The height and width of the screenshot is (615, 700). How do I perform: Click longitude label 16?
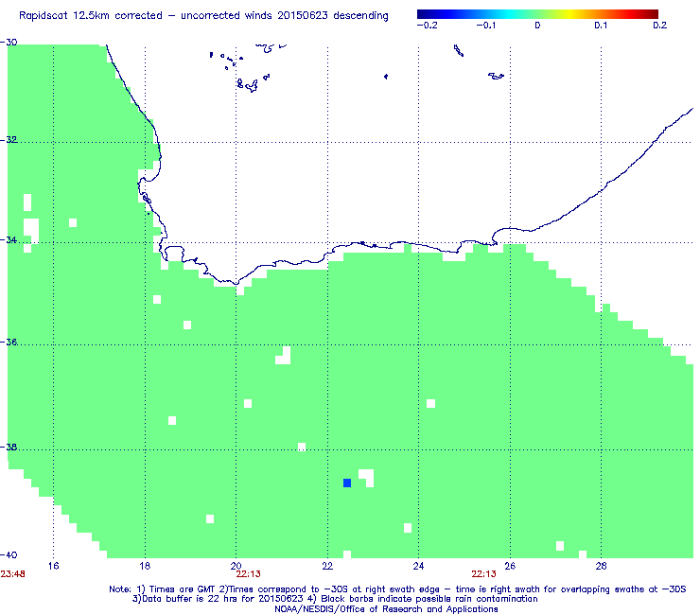53,566
